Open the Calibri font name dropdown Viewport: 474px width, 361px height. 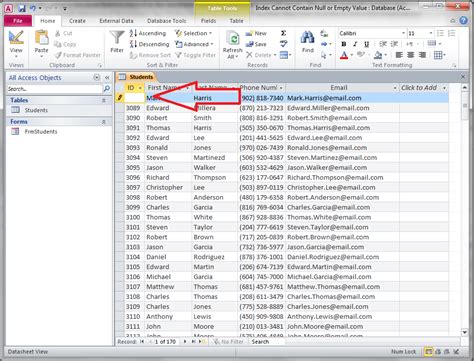pyautogui.click(x=403, y=33)
